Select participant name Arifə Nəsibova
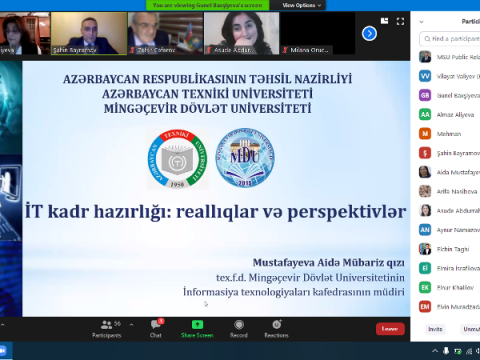 tap(457, 191)
